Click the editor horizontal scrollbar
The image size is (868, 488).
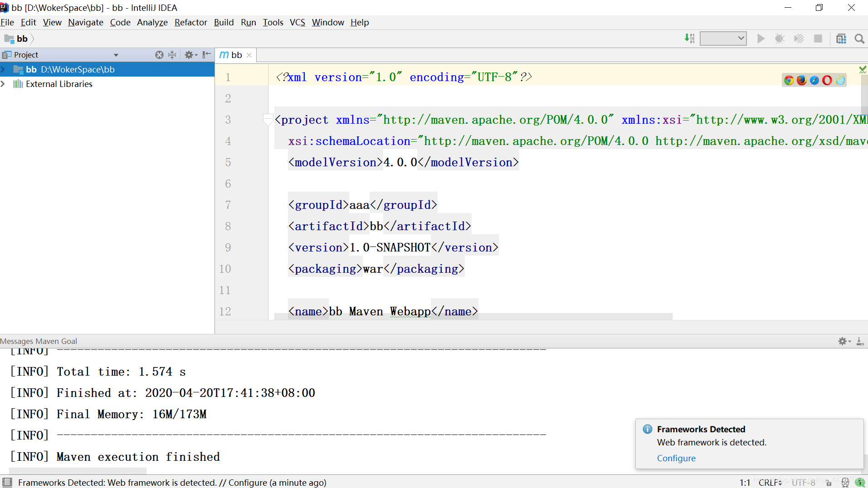tap(473, 316)
